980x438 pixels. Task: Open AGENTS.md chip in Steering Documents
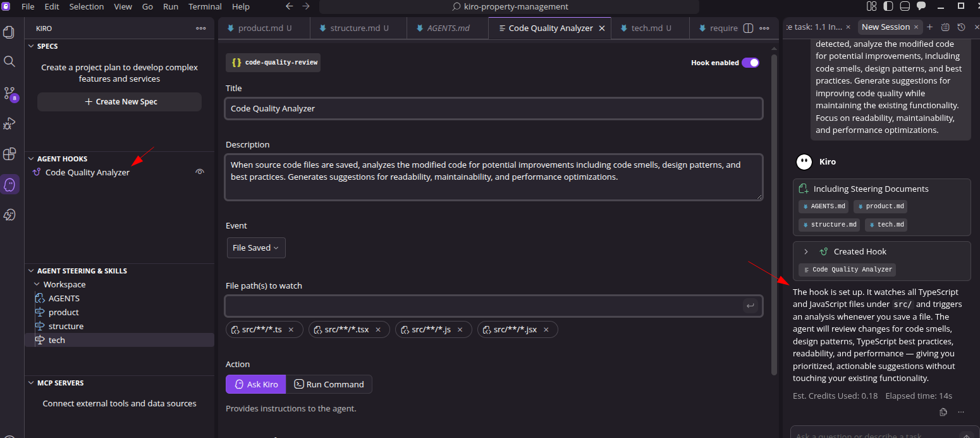pos(823,206)
